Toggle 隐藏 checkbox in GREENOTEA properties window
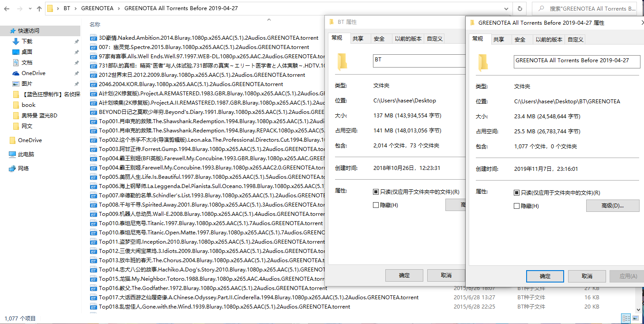This screenshot has height=324, width=644. (516, 206)
